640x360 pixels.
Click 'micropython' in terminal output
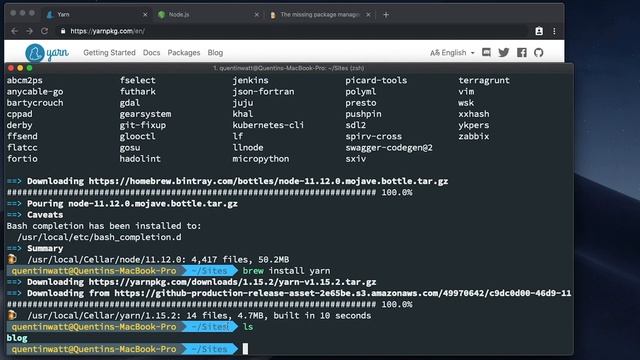click(x=261, y=159)
